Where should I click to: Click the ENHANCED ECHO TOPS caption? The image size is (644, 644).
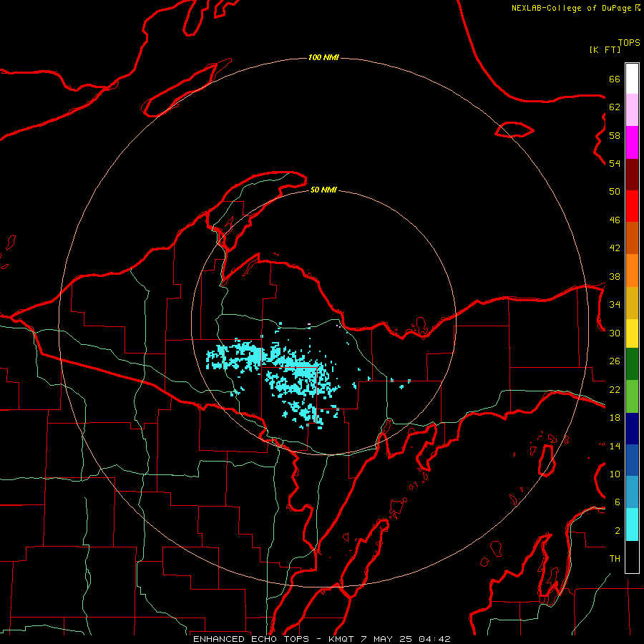250,639
